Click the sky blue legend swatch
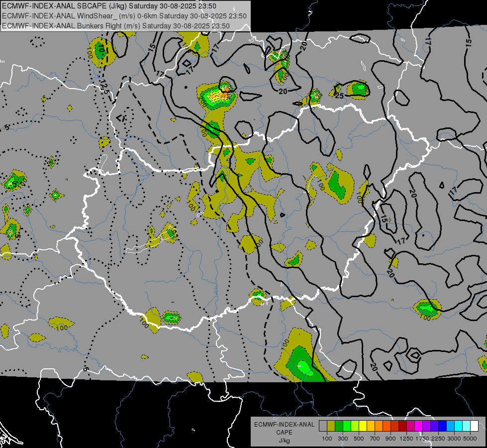The height and width of the screenshot is (448, 487). tap(451, 426)
